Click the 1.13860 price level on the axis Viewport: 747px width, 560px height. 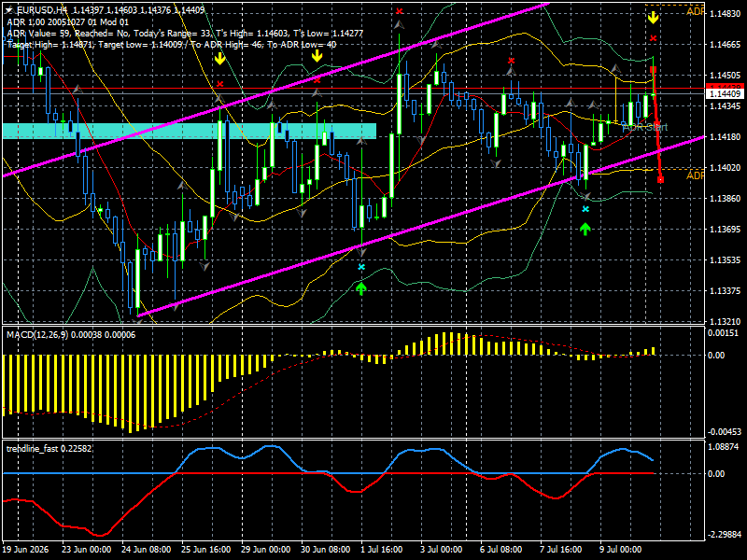(726, 199)
